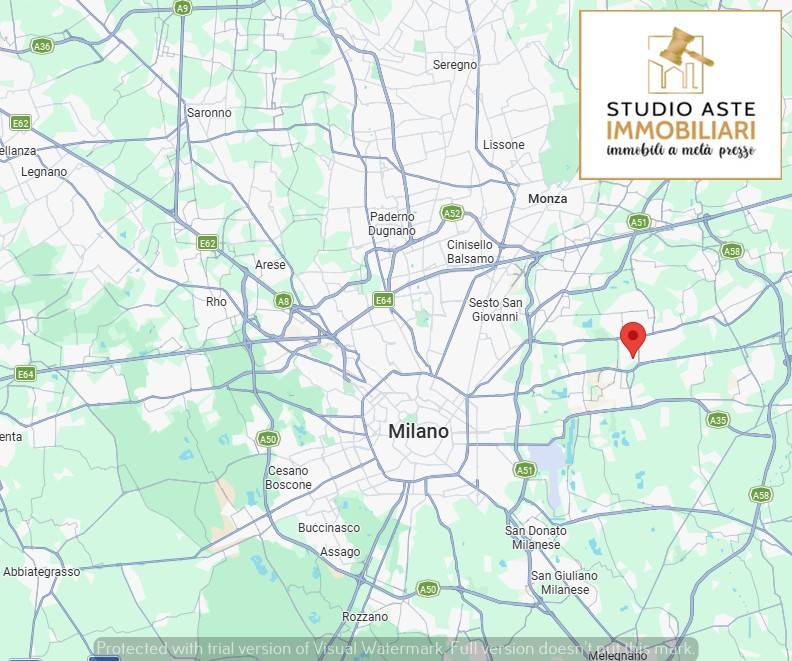Click the Rozzano label

365,617
